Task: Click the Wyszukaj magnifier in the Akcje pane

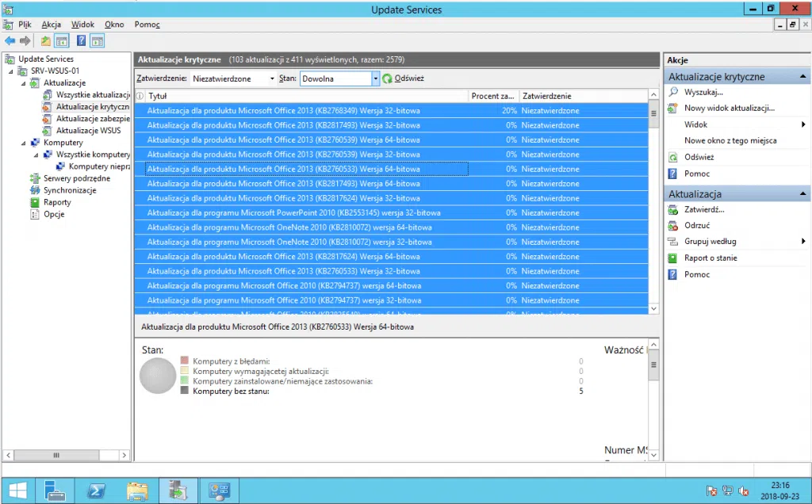Action: point(673,92)
